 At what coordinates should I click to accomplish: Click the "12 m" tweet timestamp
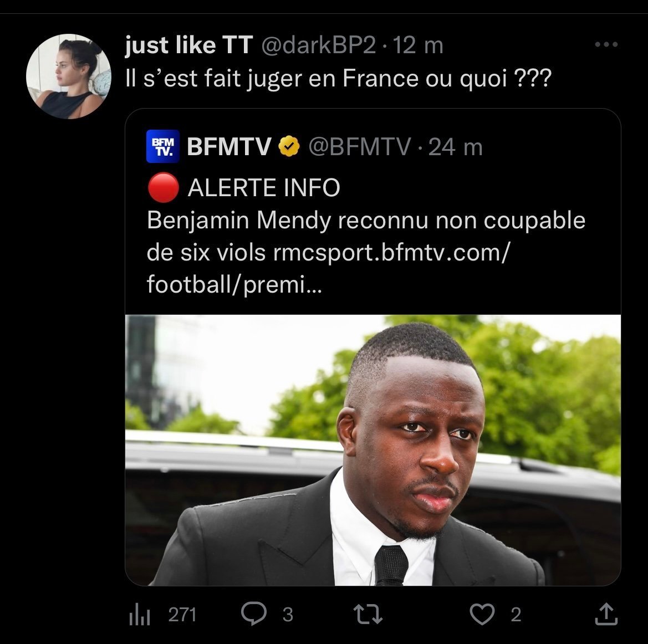[417, 46]
